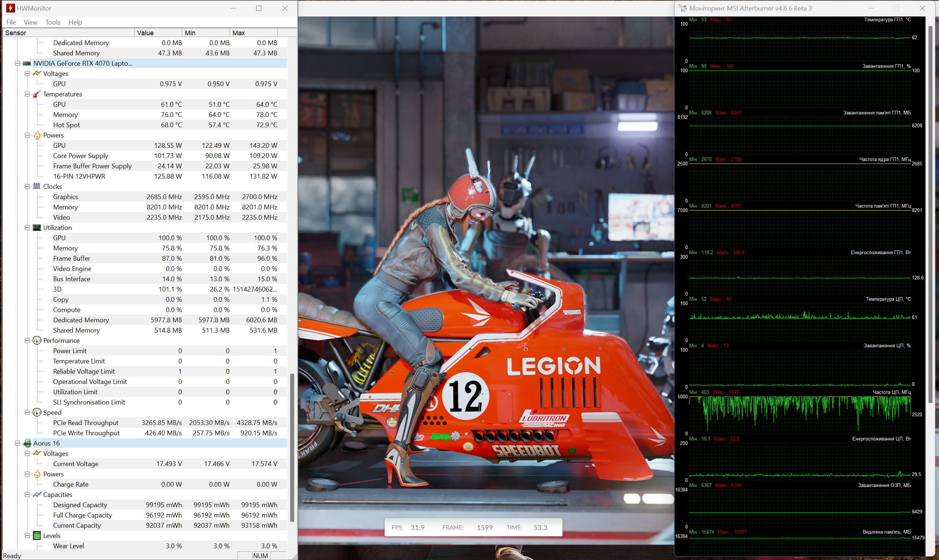Click the Min column header
This screenshot has height=560, width=939.
pos(206,33)
